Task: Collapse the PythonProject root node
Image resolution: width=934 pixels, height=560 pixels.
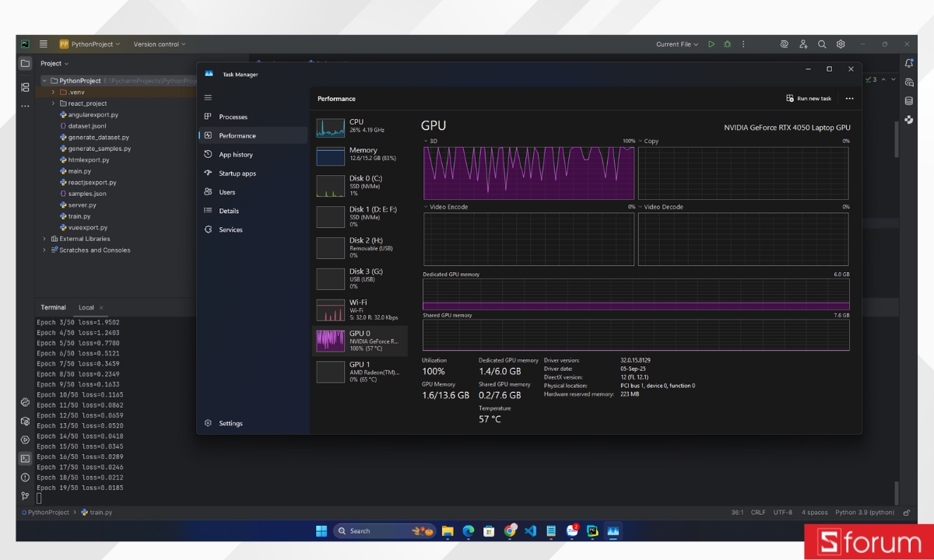Action: [x=44, y=81]
